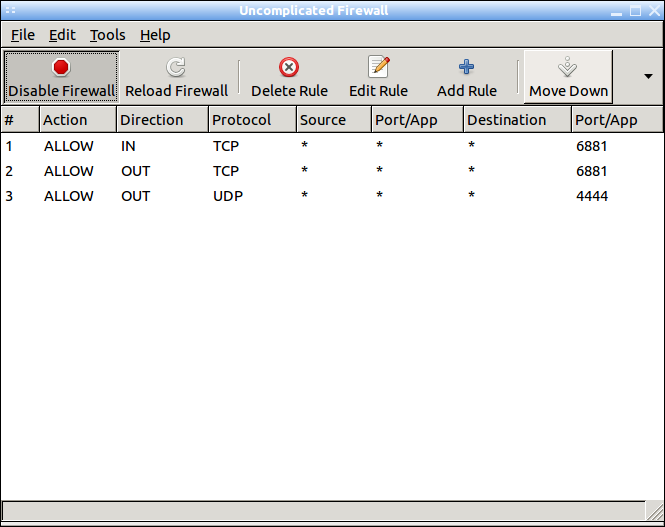This screenshot has height=527, width=665.
Task: Click TCP protocol in rule 2
Action: (226, 171)
